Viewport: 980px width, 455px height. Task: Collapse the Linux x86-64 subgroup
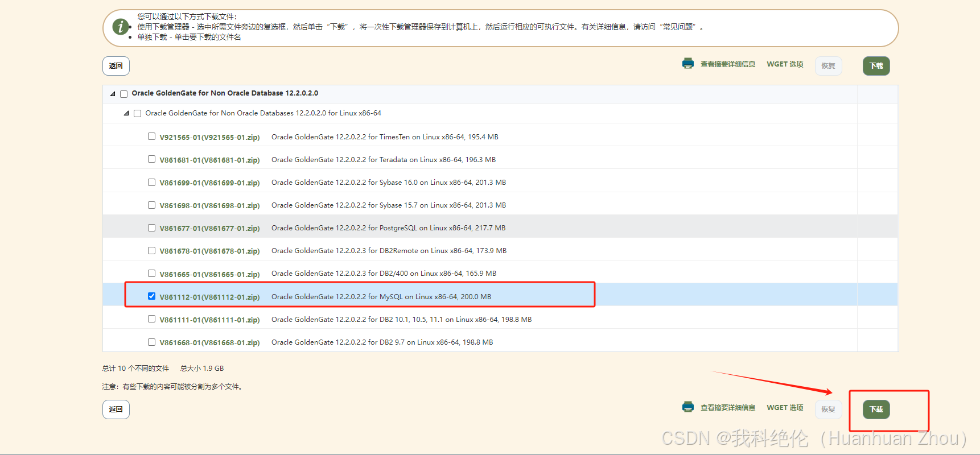pos(126,113)
